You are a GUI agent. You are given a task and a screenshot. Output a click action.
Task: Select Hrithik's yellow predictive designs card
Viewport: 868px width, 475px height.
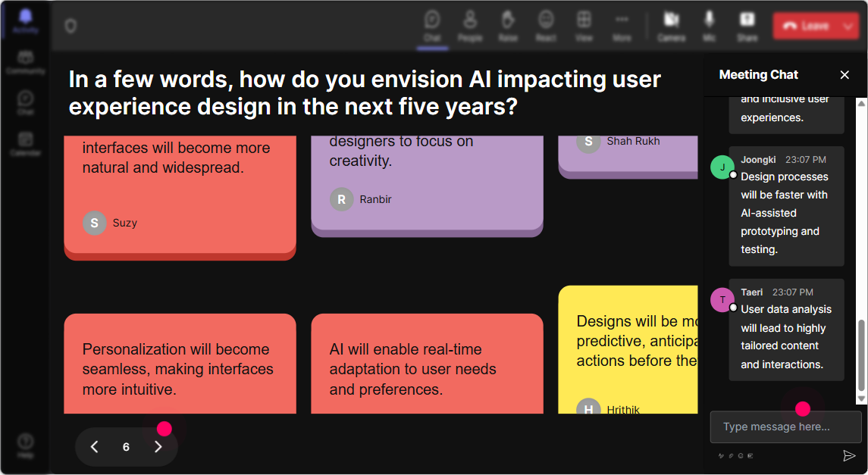pyautogui.click(x=628, y=349)
